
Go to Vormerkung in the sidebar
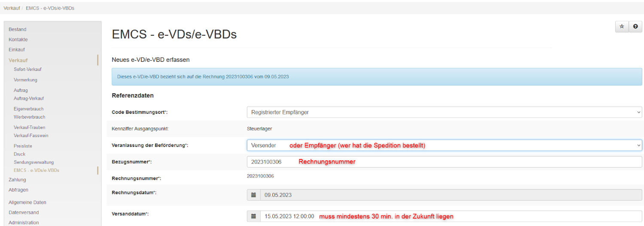pyautogui.click(x=25, y=80)
